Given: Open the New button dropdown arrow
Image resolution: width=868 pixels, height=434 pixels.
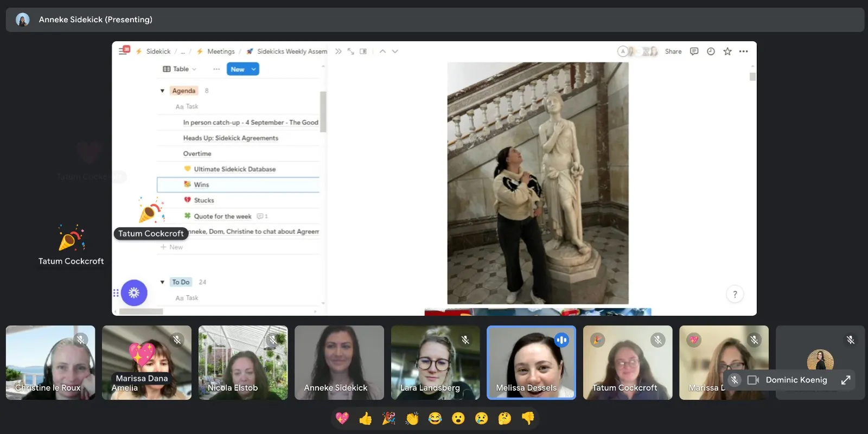Looking at the screenshot, I should click(x=253, y=69).
